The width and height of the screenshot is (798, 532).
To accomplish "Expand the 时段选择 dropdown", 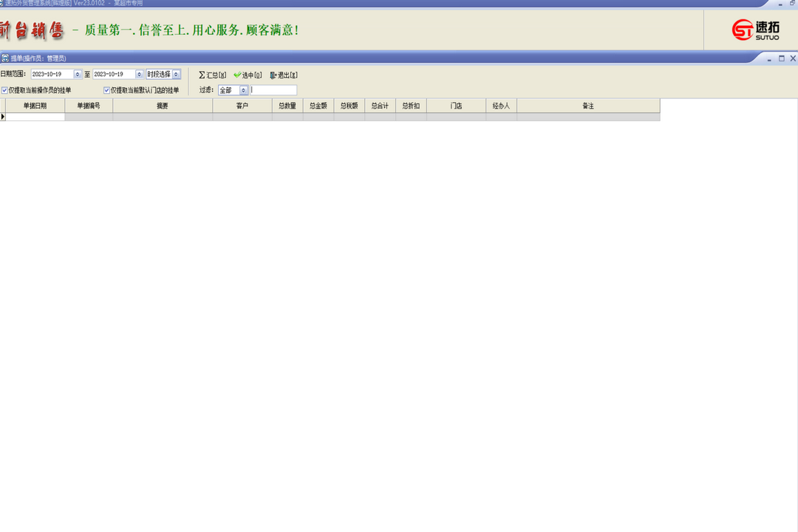I will point(176,75).
